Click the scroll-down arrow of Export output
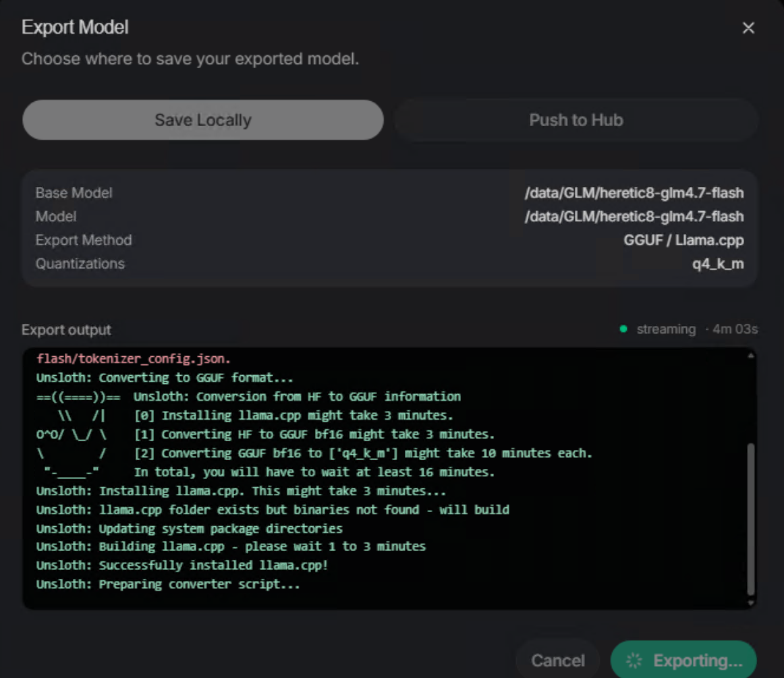Screen dimensions: 784x678 (750, 602)
